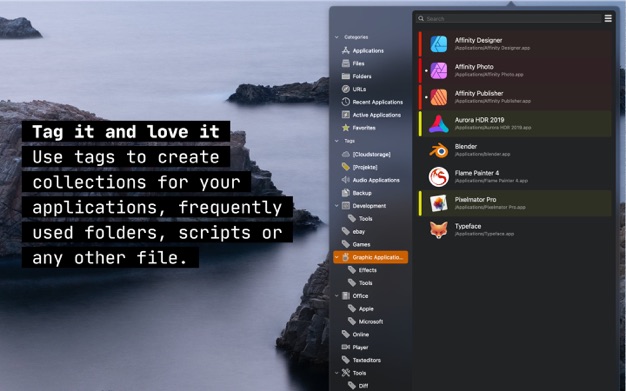Launch Blender from the list

click(x=515, y=150)
